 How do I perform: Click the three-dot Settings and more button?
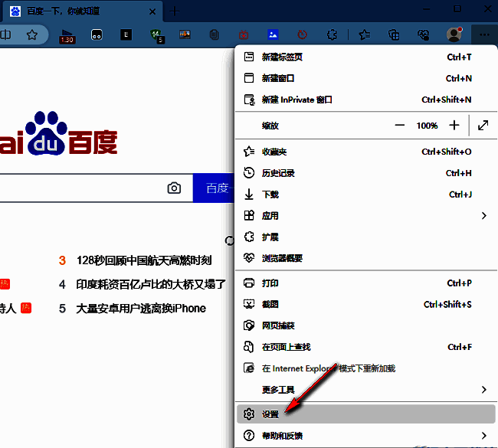[483, 34]
